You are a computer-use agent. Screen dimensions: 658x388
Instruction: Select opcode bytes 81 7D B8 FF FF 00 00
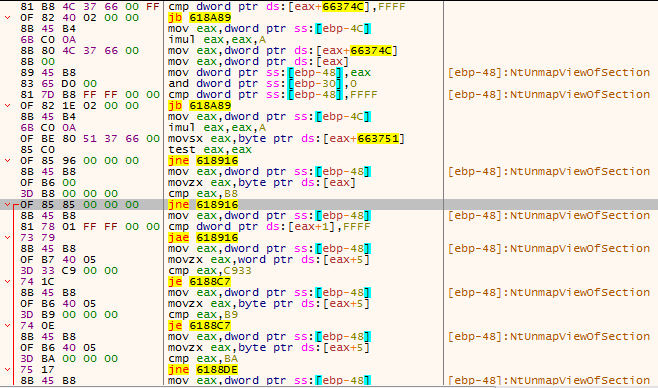[90, 95]
